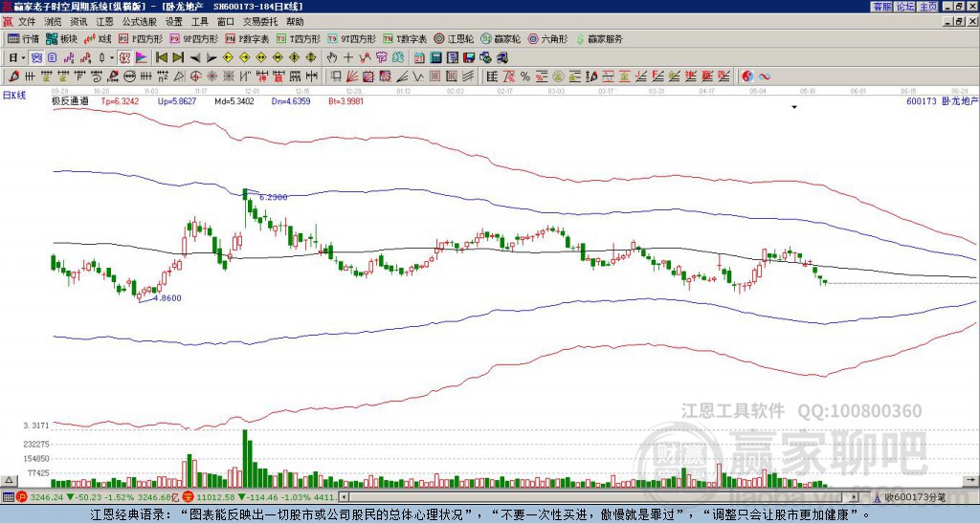Step back with the black left arrow

[x=195, y=57]
